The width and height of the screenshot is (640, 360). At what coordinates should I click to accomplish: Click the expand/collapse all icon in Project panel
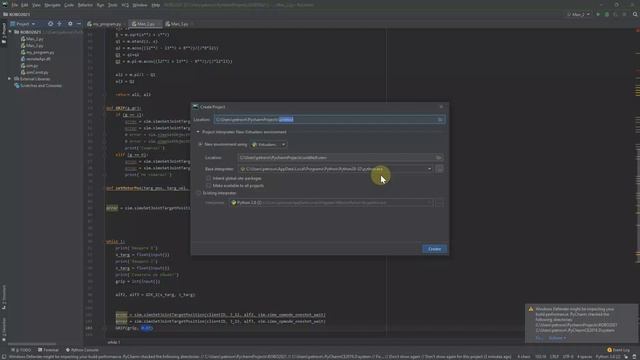pyautogui.click(x=59, y=24)
